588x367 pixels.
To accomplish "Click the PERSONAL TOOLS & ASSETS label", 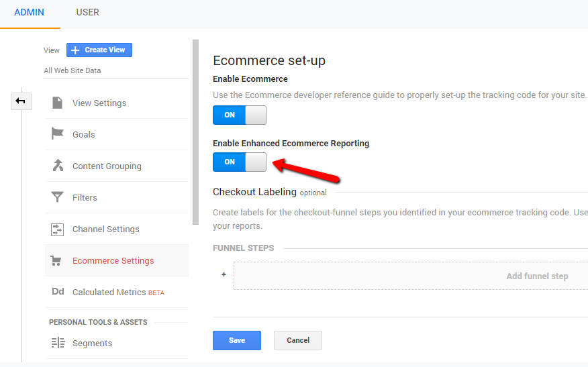I will pyautogui.click(x=98, y=323).
